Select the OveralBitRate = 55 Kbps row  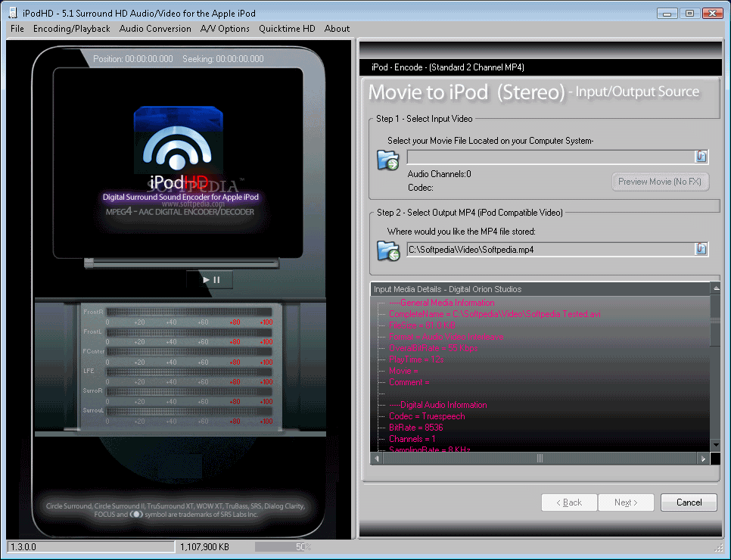click(433, 348)
